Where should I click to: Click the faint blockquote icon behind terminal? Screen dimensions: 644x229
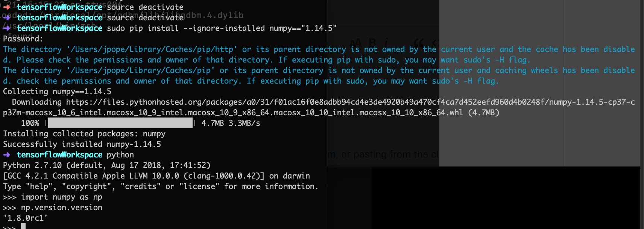point(419,43)
